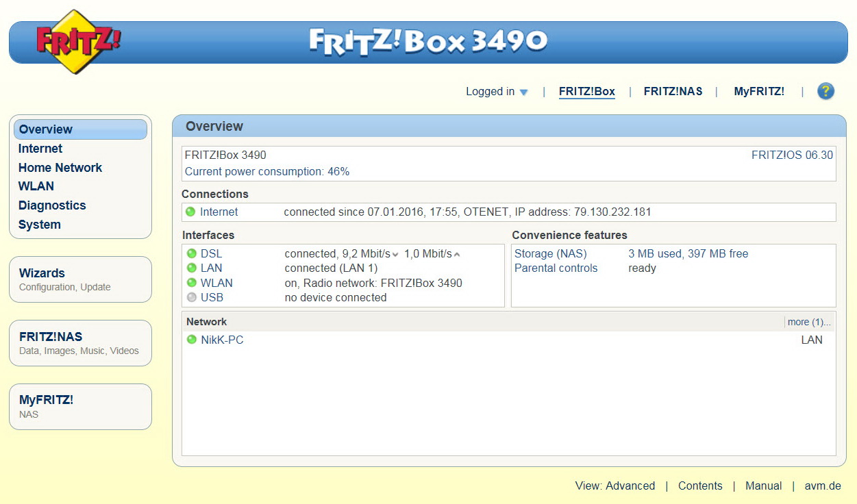Viewport: 857px width, 504px height.
Task: Show more network devices via more (1)...
Action: (809, 322)
